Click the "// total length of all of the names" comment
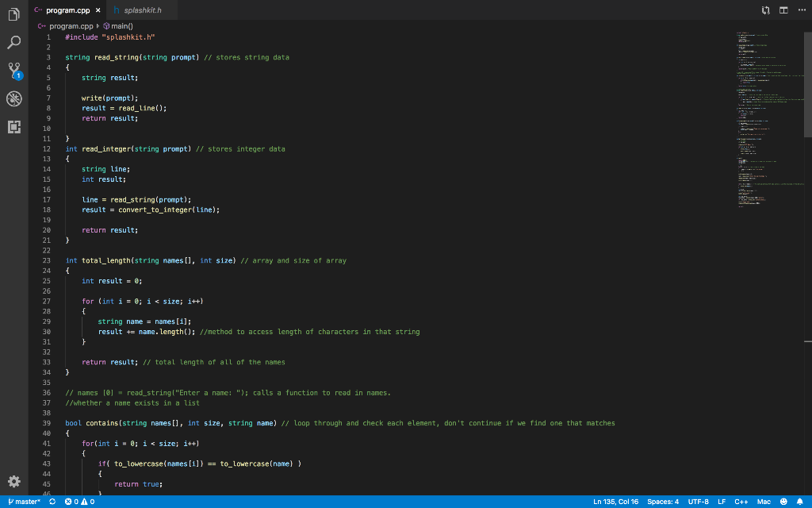812x508 pixels. pos(214,362)
